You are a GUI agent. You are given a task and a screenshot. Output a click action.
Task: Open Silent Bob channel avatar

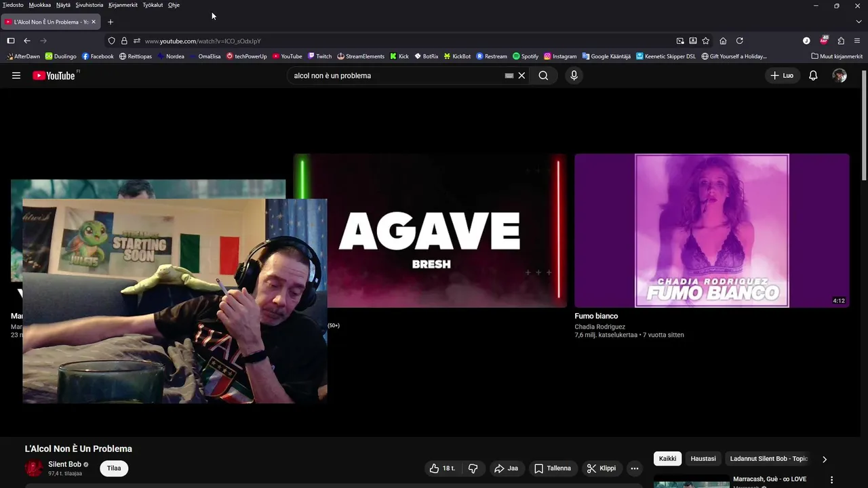(34, 468)
